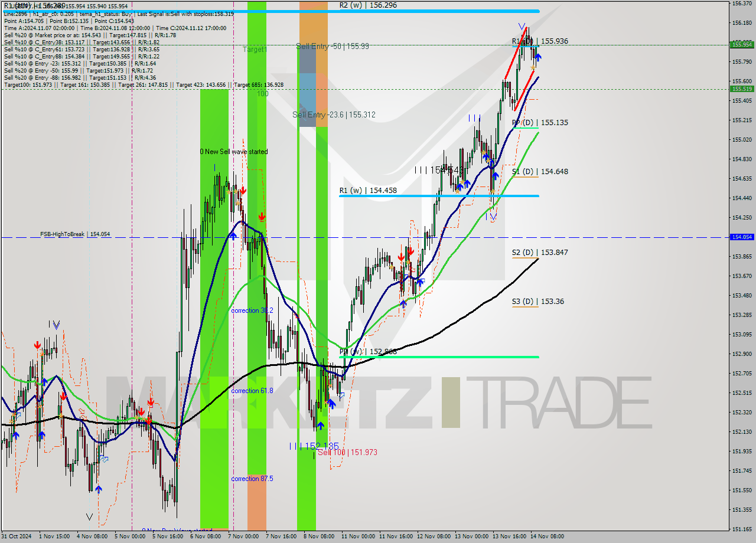The height and width of the screenshot is (543, 756).
Task: Click the PP (D) | 155.135 daily pivot label
Action: (x=540, y=123)
